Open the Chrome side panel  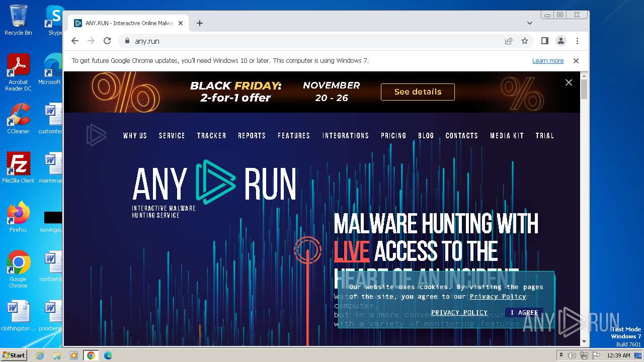tap(544, 41)
